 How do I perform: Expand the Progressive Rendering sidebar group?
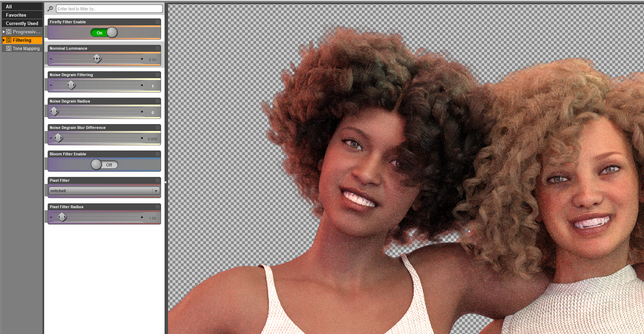click(x=4, y=32)
